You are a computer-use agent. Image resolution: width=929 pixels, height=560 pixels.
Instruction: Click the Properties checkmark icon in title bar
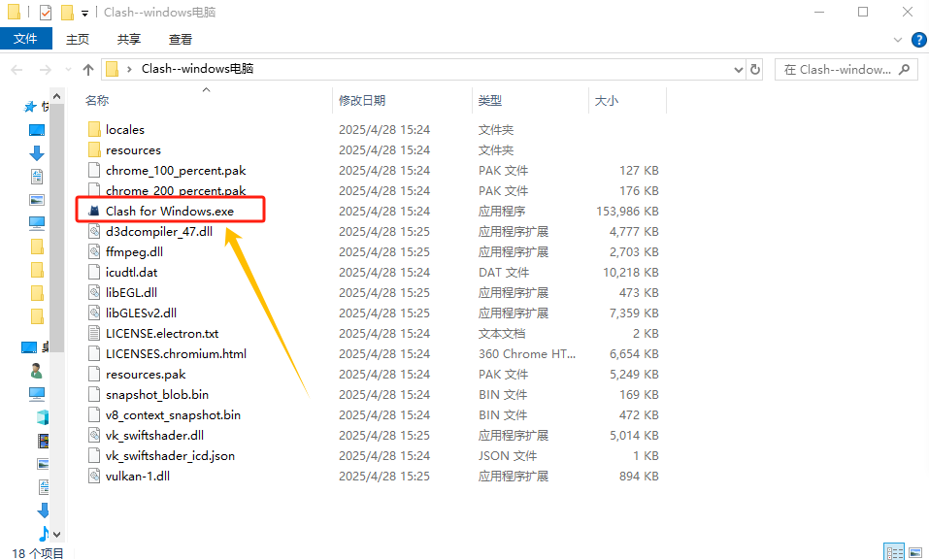[x=45, y=13]
